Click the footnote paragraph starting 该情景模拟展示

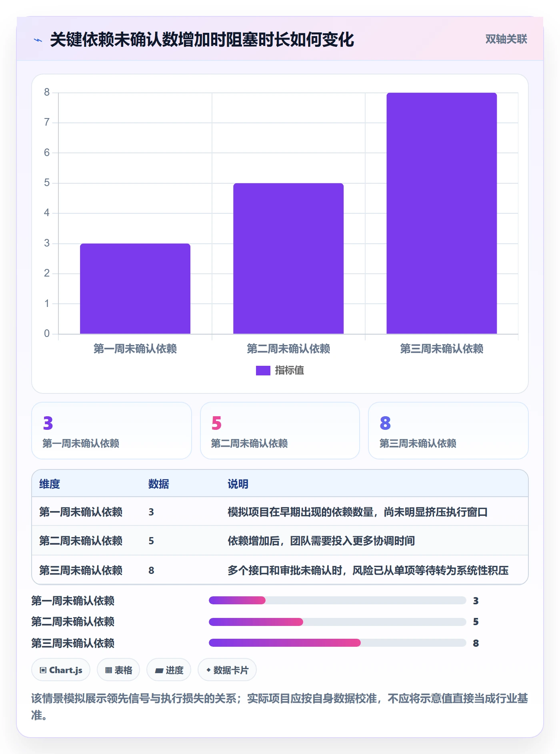pyautogui.click(x=280, y=707)
